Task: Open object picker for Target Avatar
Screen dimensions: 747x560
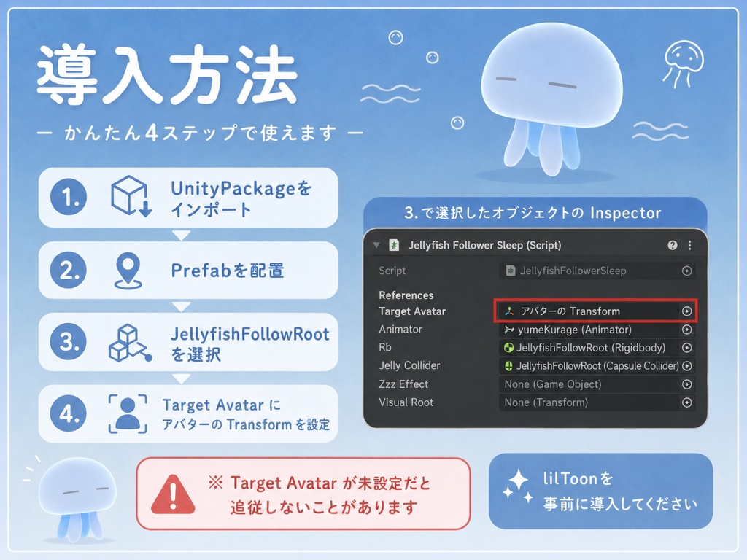Action: [x=686, y=311]
